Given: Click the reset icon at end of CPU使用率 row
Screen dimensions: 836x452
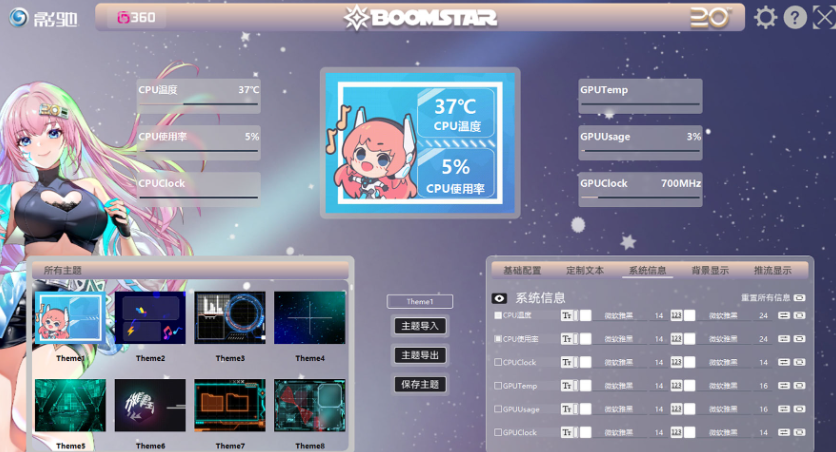Looking at the screenshot, I should tap(799, 339).
